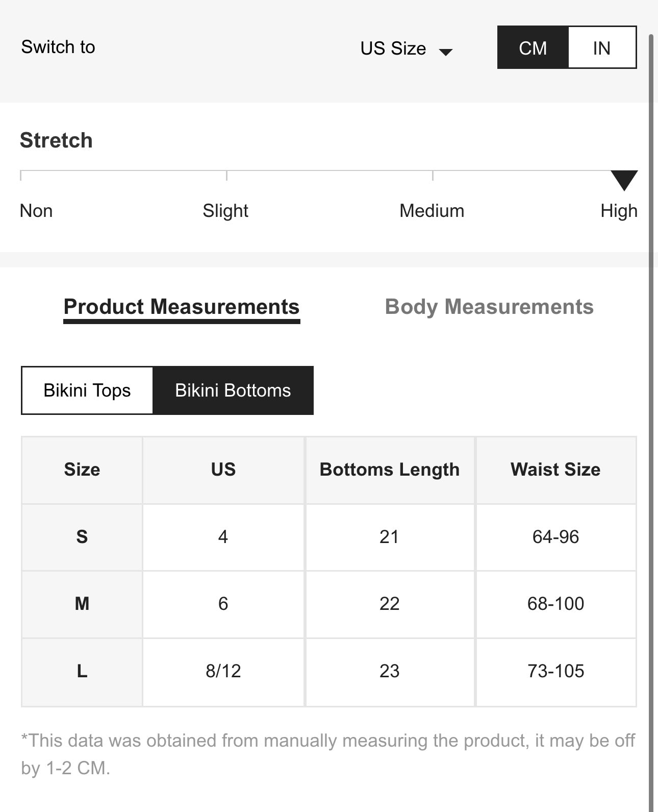This screenshot has height=812, width=658.
Task: Click US size cell 8/12
Action: (223, 671)
